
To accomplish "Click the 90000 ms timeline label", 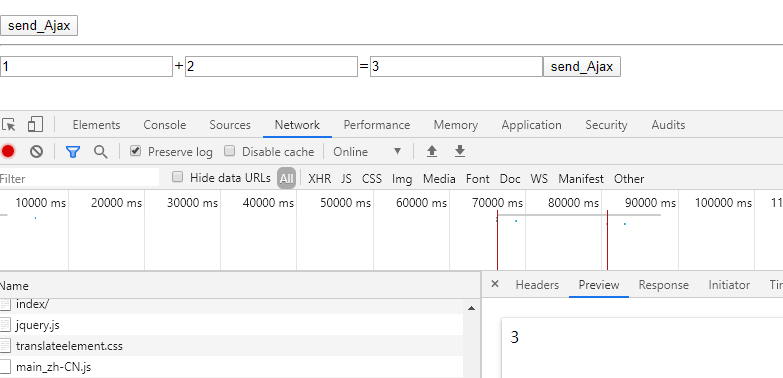I will click(x=650, y=203).
